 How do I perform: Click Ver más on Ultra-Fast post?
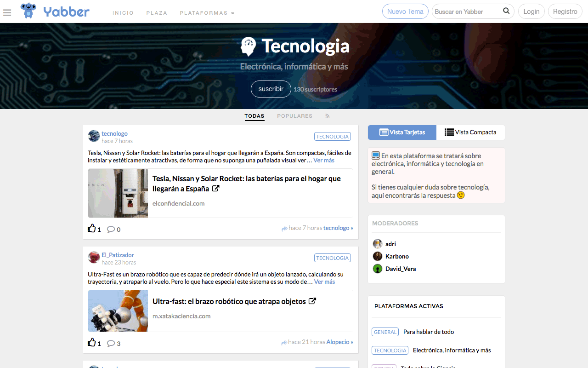324,282
